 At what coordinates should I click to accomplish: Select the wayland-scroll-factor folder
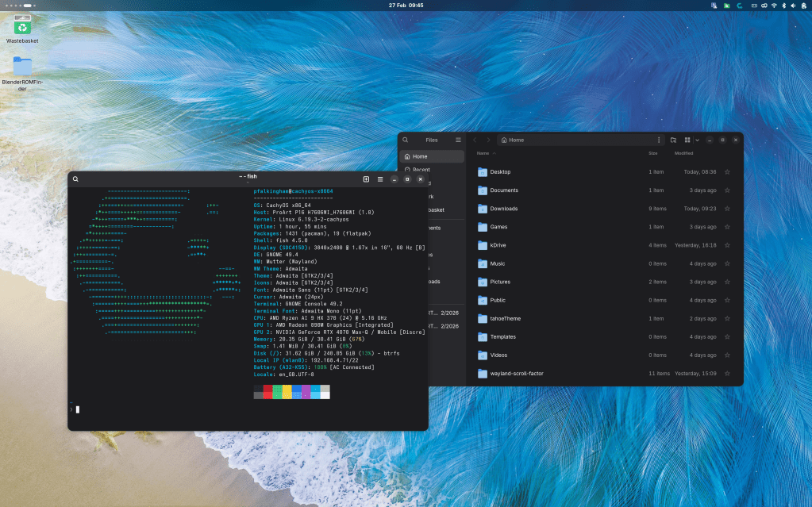(516, 373)
